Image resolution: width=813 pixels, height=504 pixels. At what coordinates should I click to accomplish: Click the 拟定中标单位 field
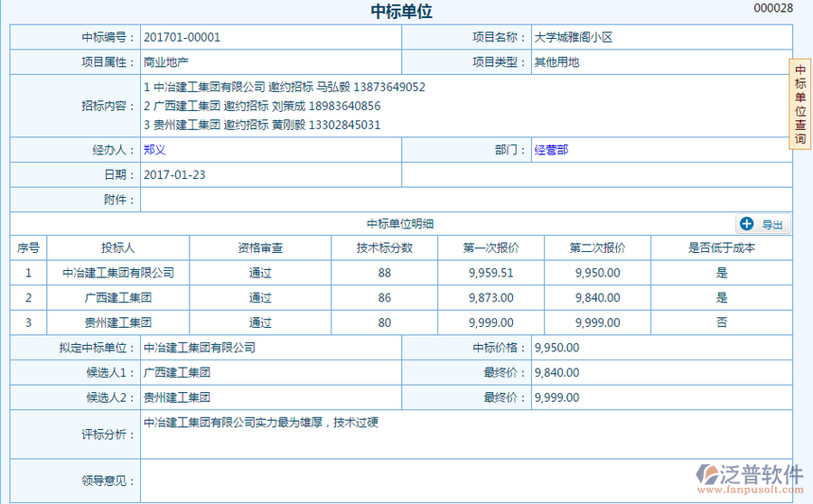pos(271,347)
